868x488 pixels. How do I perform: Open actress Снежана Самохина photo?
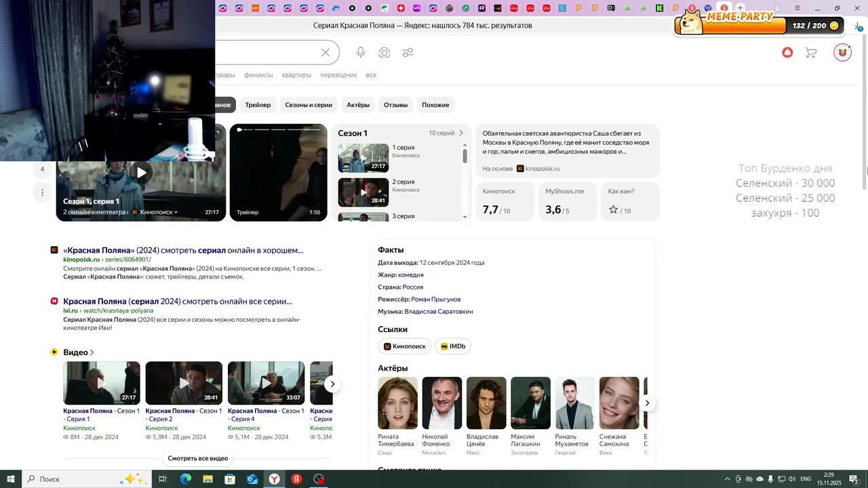(x=619, y=403)
